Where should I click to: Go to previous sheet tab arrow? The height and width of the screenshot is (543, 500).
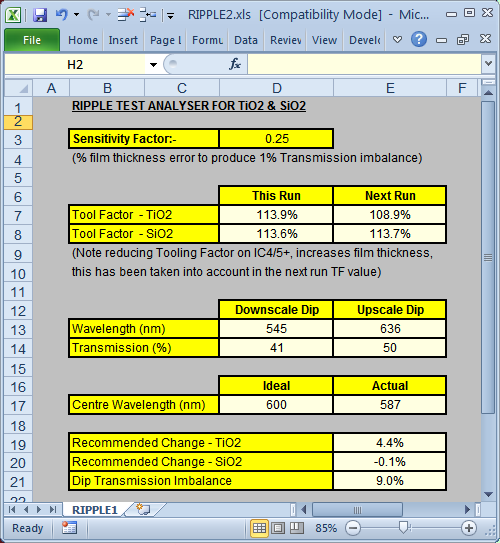point(26,509)
